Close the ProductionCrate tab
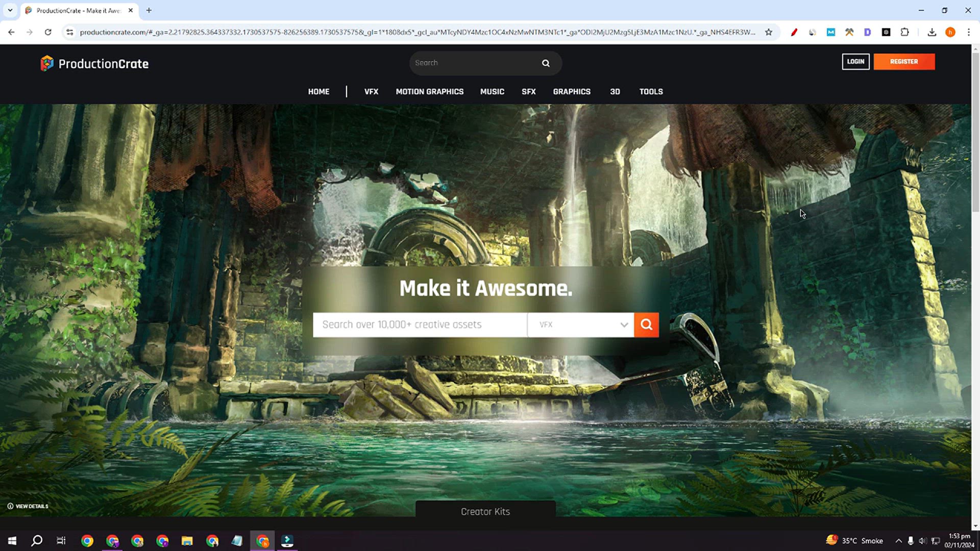The height and width of the screenshot is (551, 980). pos(131,10)
